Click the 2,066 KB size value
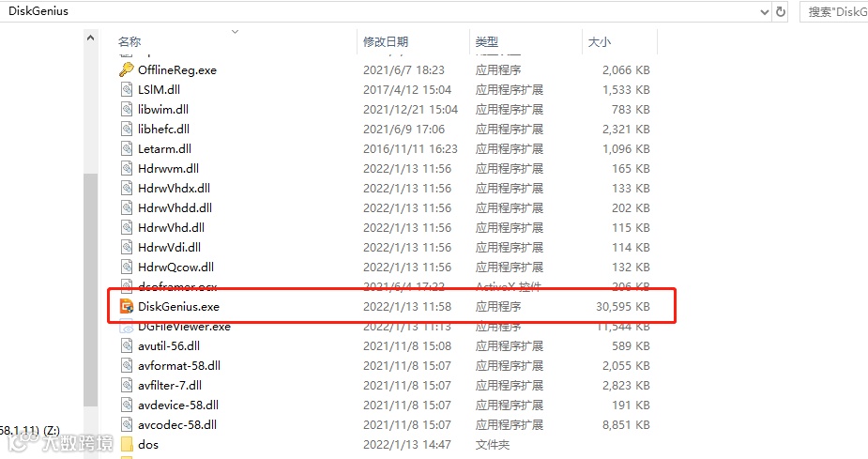This screenshot has height=459, width=868. tap(626, 69)
